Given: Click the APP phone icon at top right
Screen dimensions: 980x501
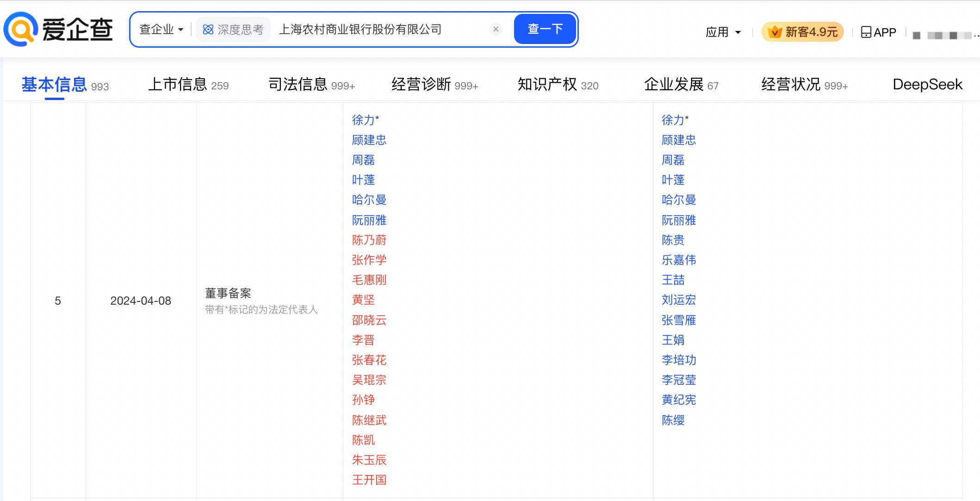Looking at the screenshot, I should (x=865, y=31).
